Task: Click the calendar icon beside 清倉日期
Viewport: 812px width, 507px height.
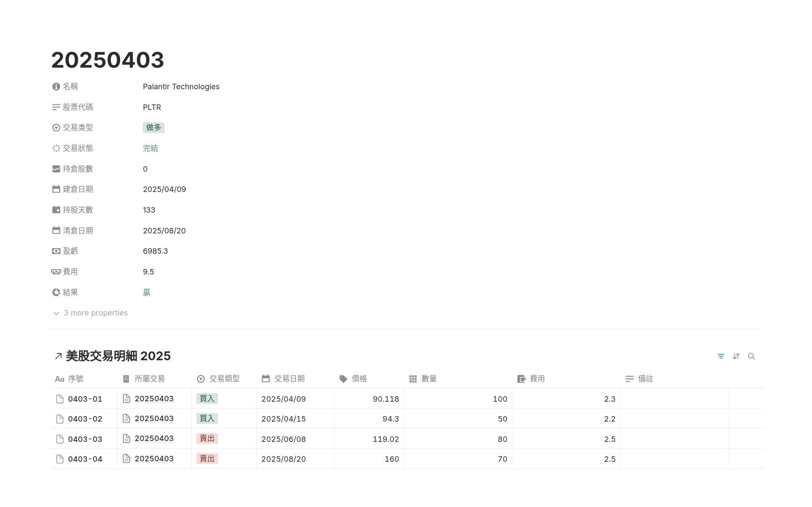Action: pyautogui.click(x=56, y=231)
